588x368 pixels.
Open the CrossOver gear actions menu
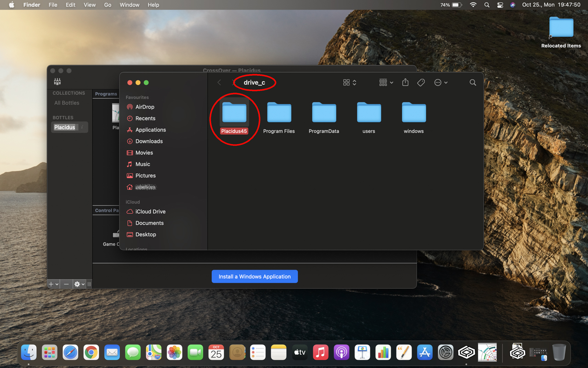pyautogui.click(x=79, y=284)
